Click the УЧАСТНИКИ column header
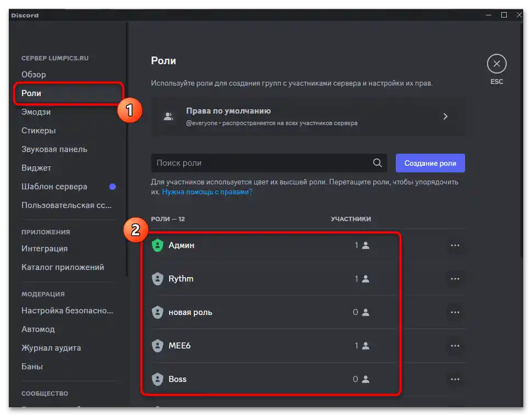The width and height of the screenshot is (532, 416). coord(351,219)
